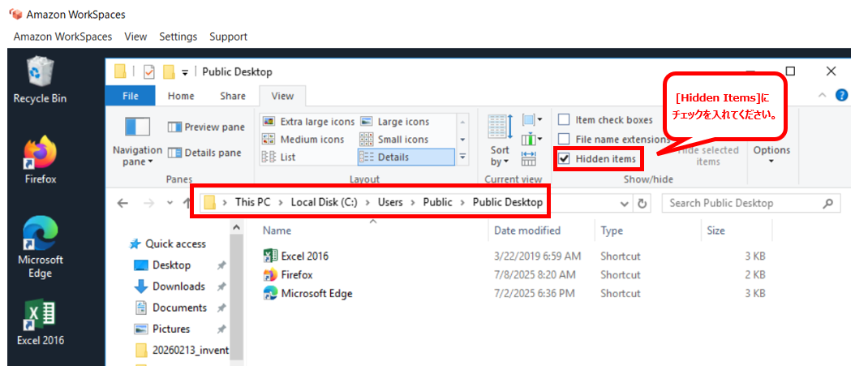Click the help question mark icon

(842, 96)
